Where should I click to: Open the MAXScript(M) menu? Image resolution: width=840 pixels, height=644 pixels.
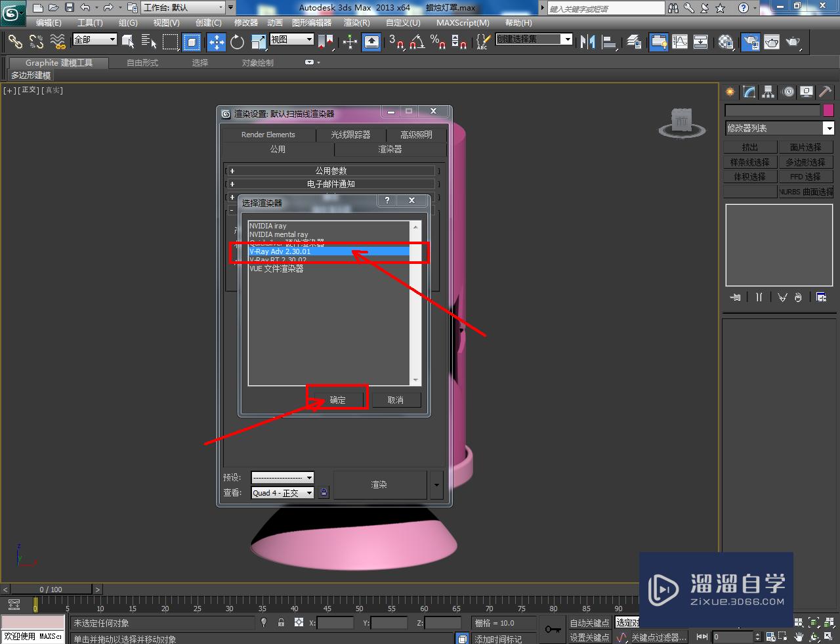(463, 23)
